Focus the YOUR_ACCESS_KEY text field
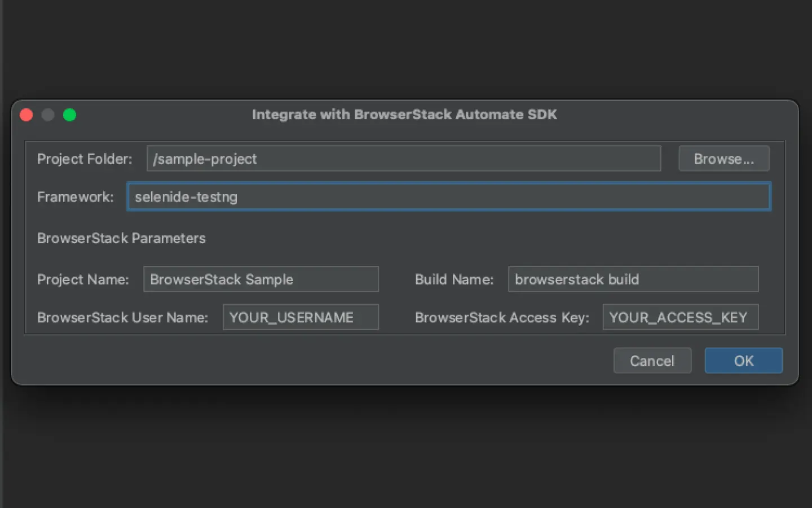 pos(680,317)
